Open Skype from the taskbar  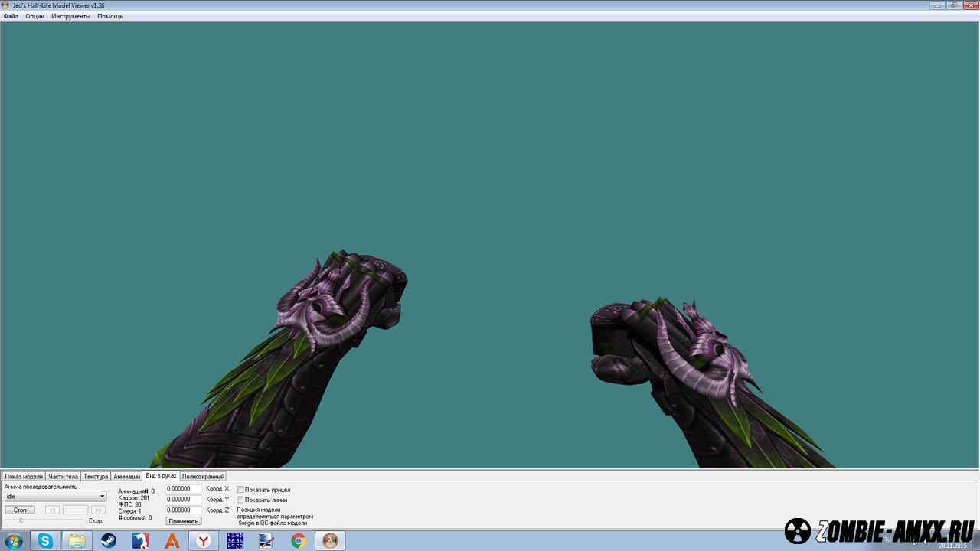point(45,541)
